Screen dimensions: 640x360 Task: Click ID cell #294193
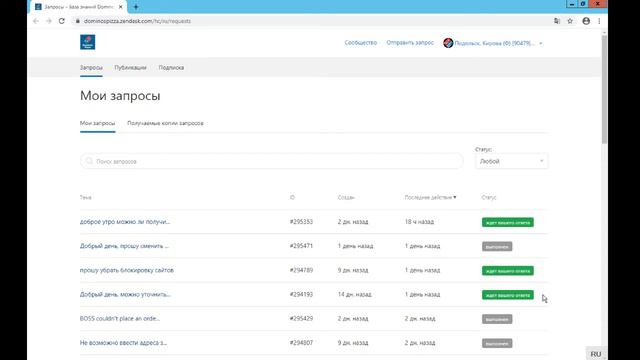301,294
